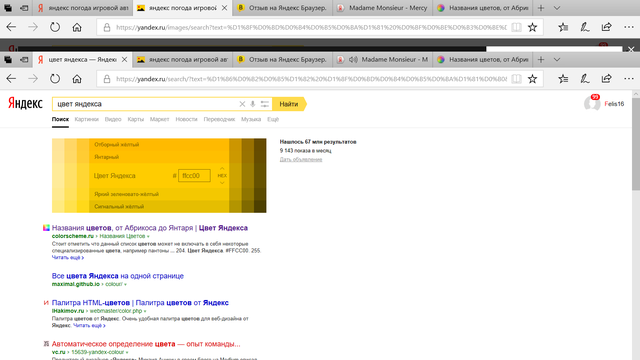640x360 pixels.
Task: Add favorite star in front search window
Action: click(532, 79)
